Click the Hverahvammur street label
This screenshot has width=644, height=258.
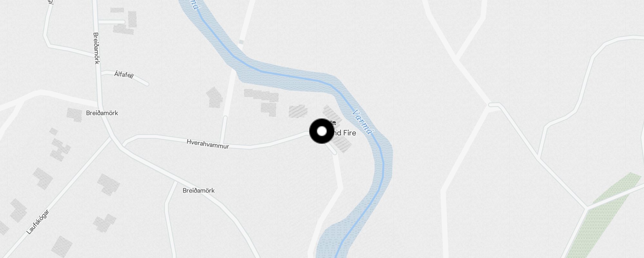208,144
